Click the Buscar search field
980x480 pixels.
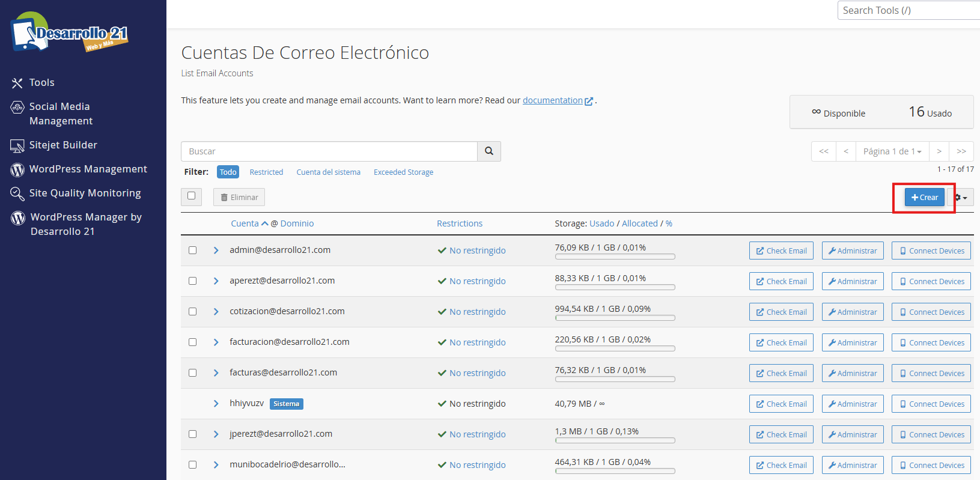point(329,151)
